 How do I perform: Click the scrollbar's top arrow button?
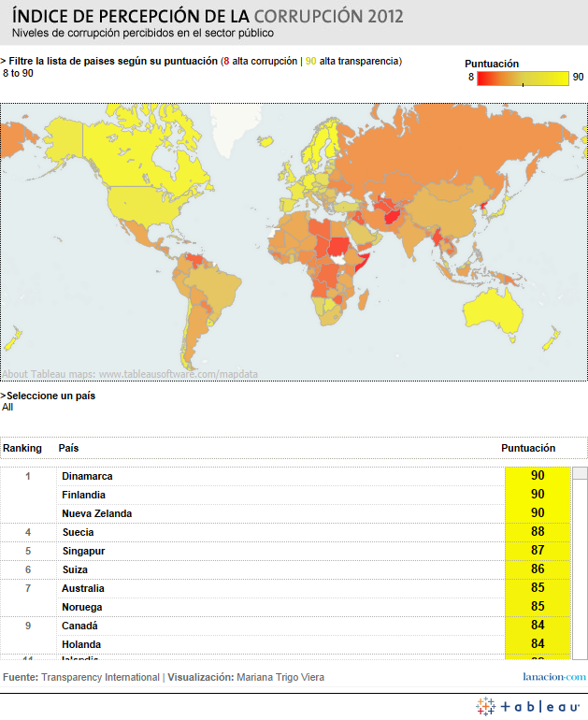[x=580, y=472]
